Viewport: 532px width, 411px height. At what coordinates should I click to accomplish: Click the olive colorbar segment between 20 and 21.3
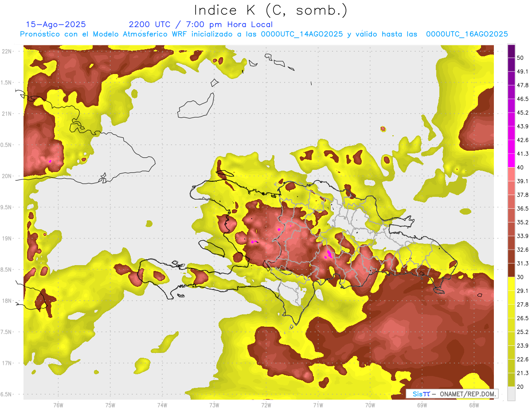point(511,380)
